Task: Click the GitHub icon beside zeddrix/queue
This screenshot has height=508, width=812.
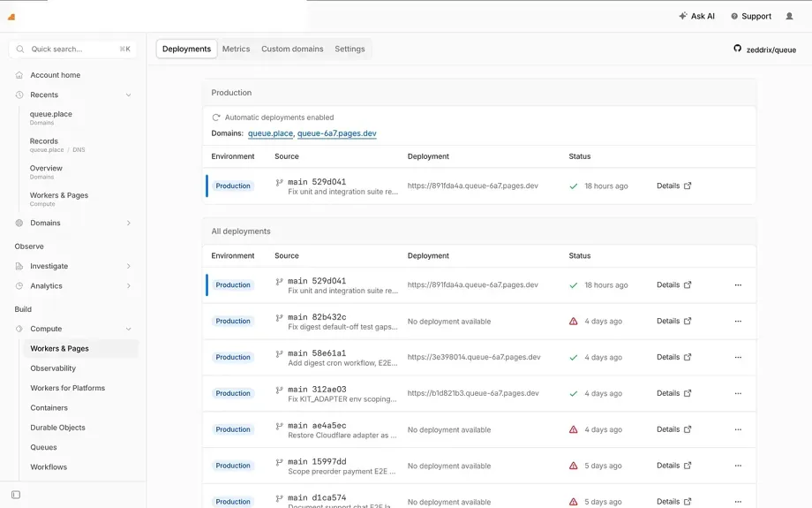Action: click(738, 49)
